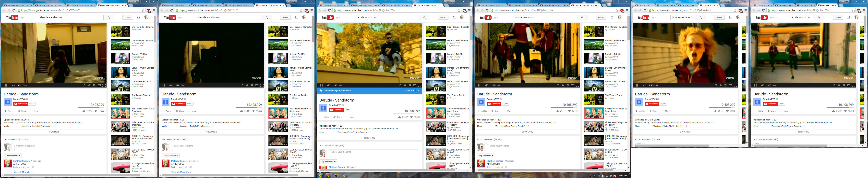This screenshot has height=178, width=868.
Task: Dislike the video in the 0:56 window
Action: [x=846, y=111]
